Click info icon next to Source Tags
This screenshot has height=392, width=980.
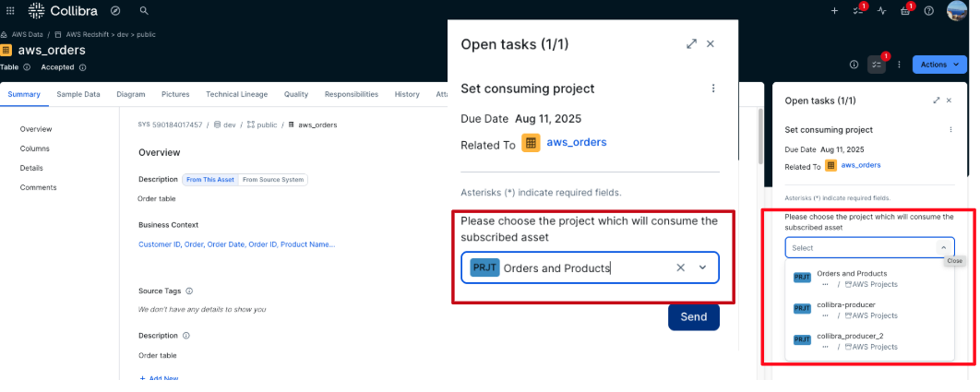point(189,291)
